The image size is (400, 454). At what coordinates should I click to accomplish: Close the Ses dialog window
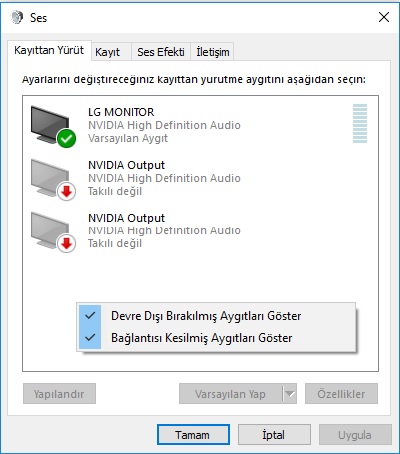point(384,17)
